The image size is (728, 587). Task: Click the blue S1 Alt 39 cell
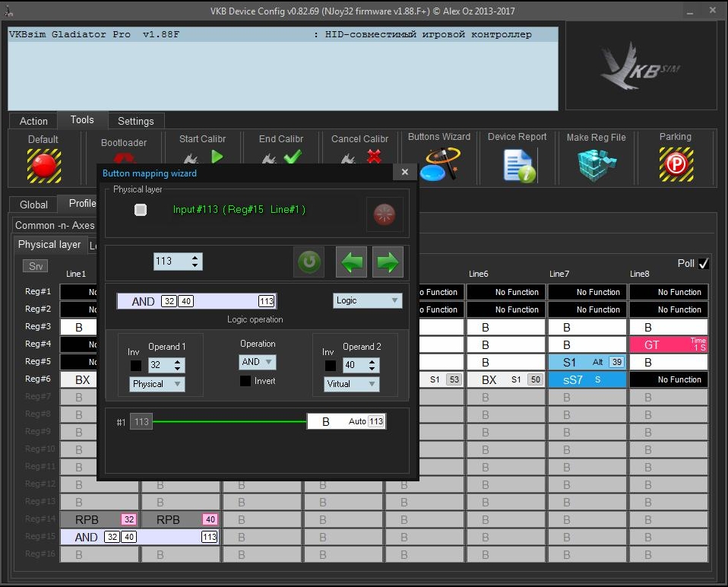click(x=587, y=362)
